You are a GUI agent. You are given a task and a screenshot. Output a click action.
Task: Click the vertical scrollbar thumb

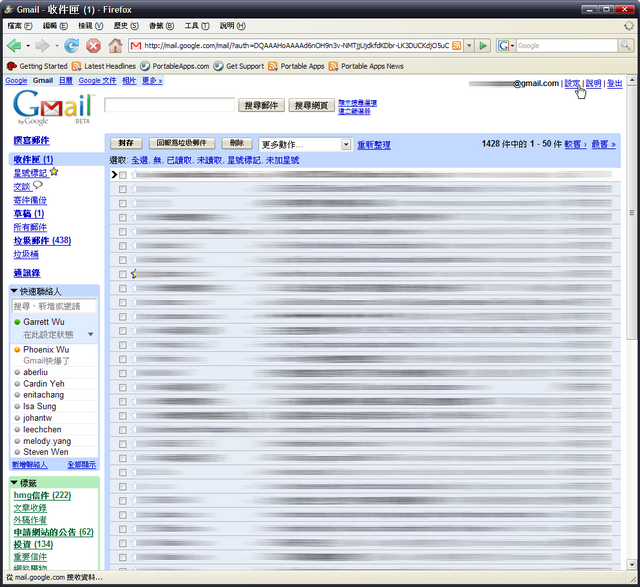(632, 212)
